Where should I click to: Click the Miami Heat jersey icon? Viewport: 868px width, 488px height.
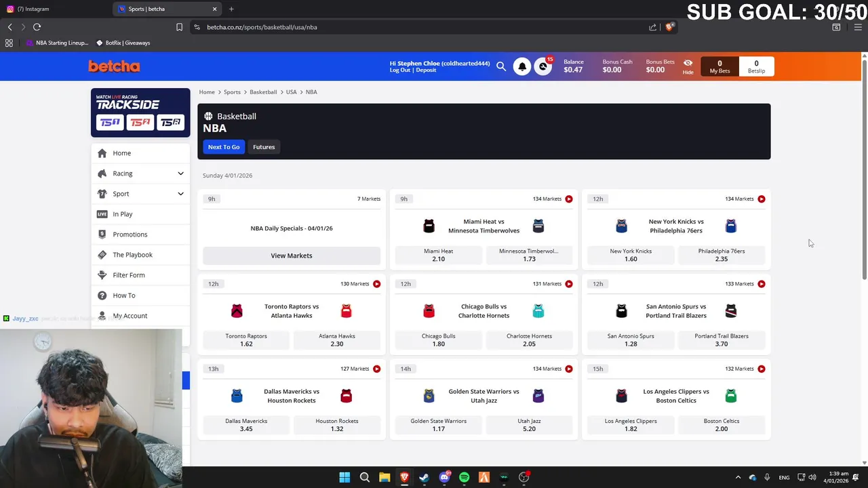(429, 226)
